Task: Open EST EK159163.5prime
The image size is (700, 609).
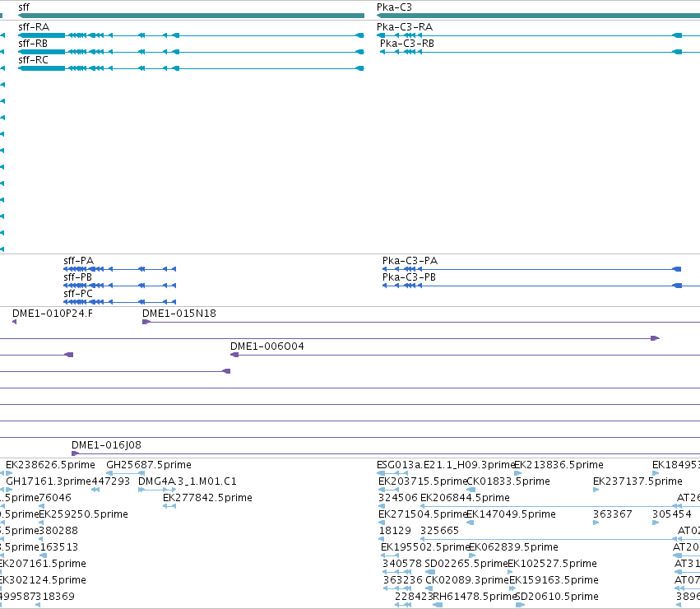Action: pos(554,580)
